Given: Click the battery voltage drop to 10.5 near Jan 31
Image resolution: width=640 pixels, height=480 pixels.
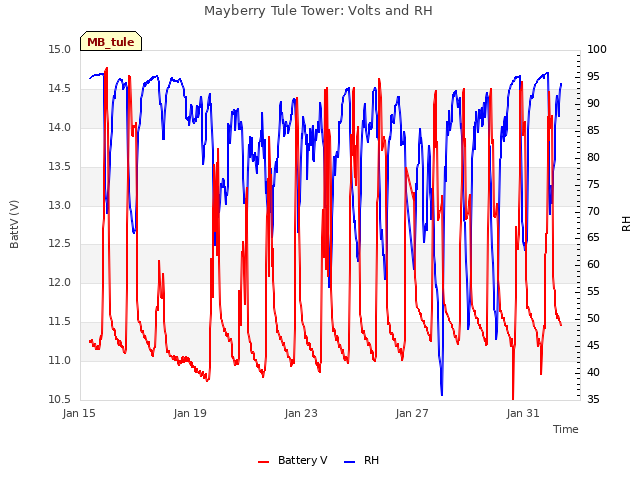Looking at the screenshot, I should tap(513, 397).
